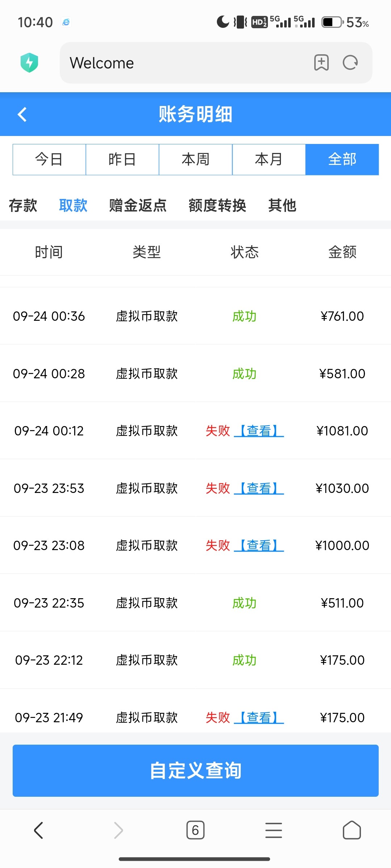Filter records by 本月
Screen dimensions: 391x868
[x=269, y=159]
